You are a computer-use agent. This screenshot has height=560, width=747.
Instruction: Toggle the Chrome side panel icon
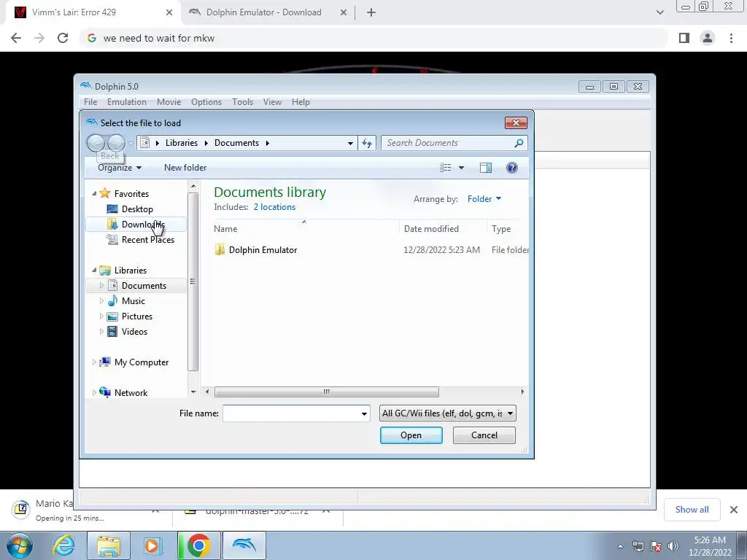pos(684,38)
